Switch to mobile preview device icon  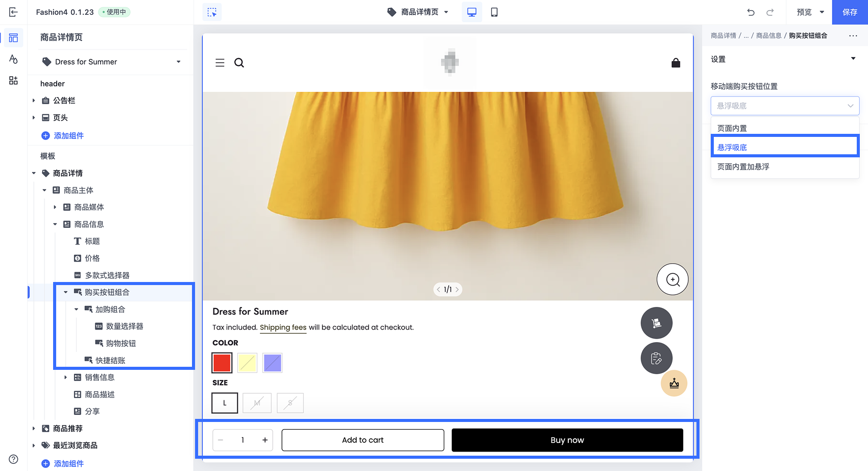[494, 12]
